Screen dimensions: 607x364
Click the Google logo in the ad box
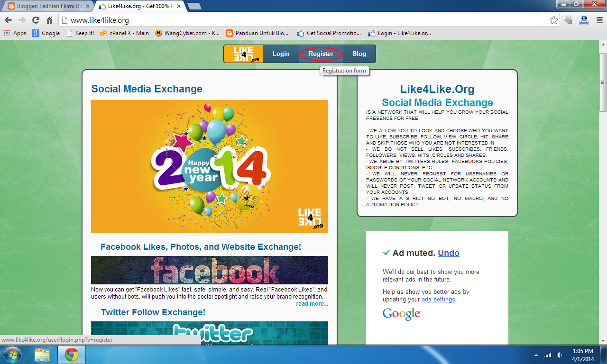pos(402,314)
